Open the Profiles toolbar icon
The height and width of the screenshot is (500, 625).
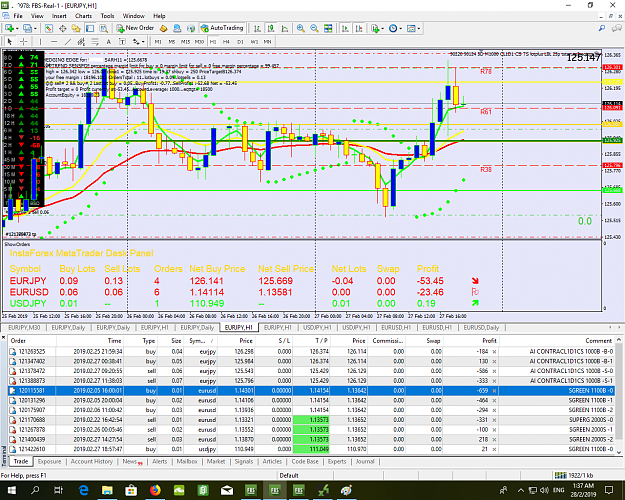click(27, 28)
